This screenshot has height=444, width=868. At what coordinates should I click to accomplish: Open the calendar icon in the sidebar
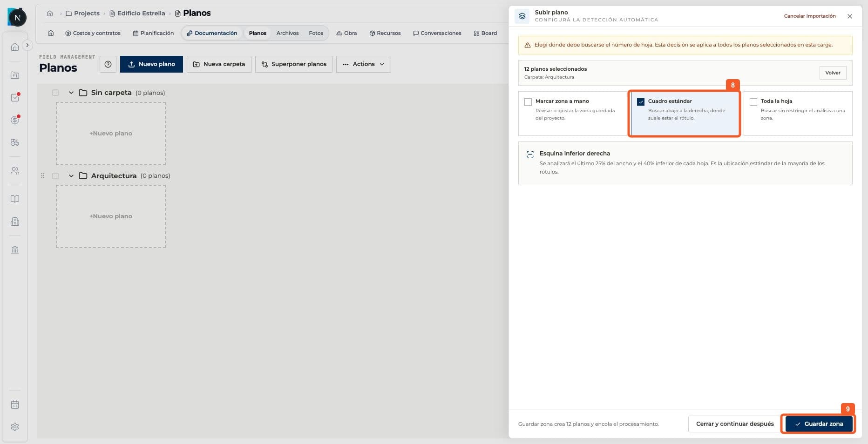(15, 404)
